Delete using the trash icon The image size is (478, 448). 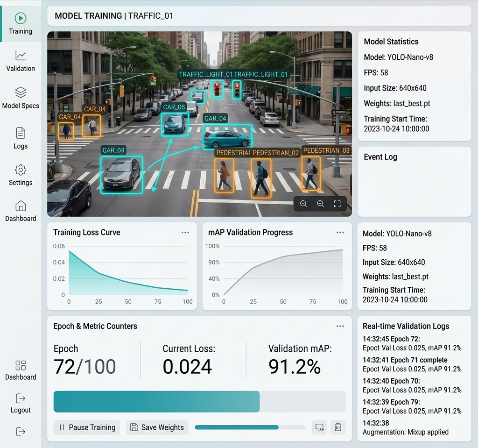pyautogui.click(x=338, y=427)
